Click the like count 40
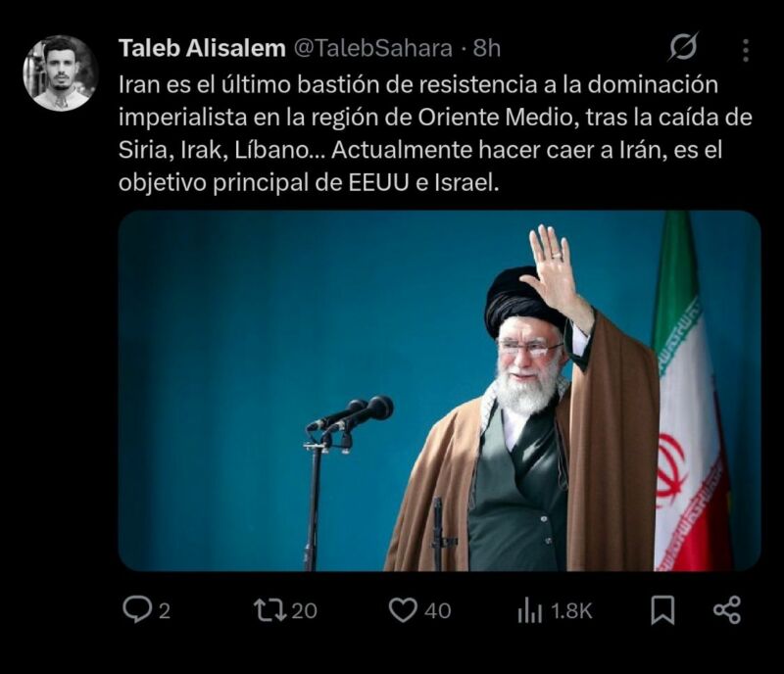Viewport: 784px width, 674px height. point(437,611)
